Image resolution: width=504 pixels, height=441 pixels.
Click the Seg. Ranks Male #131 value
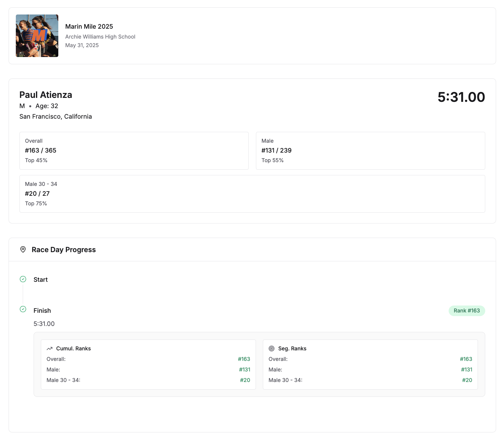click(466, 369)
